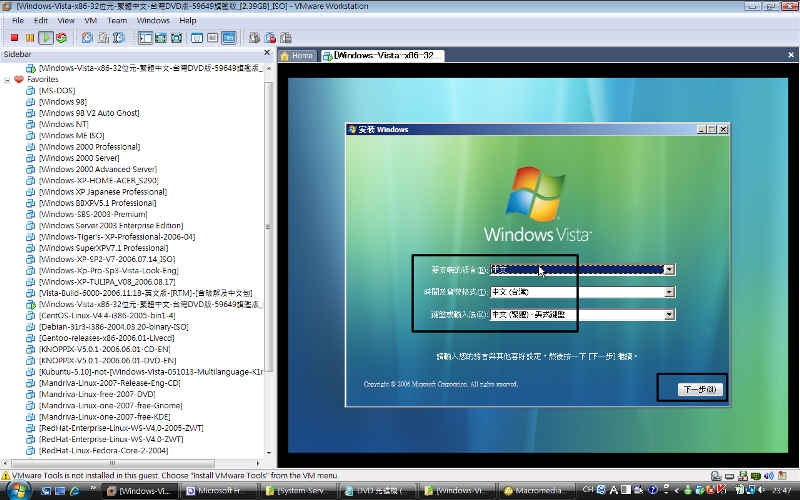The height and width of the screenshot is (500, 800).
Task: Select [Windows SuperXPV7.1 Professional] entry
Action: [x=104, y=248]
